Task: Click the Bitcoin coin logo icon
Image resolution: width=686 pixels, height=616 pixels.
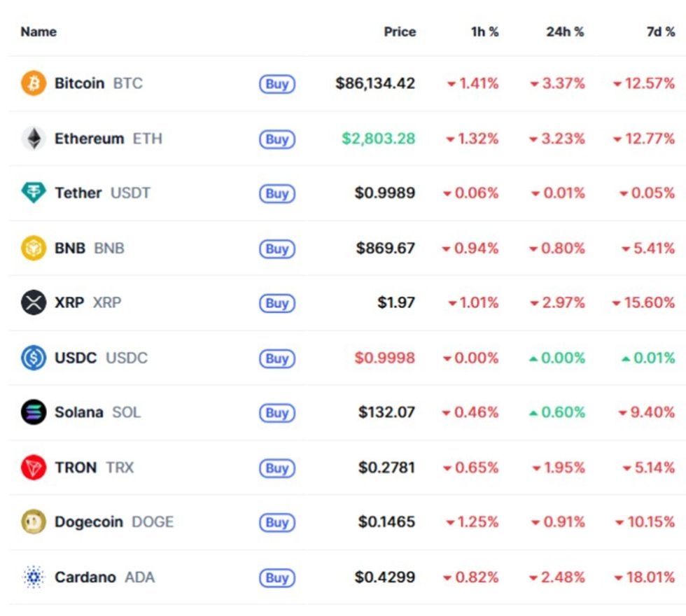Action: (x=33, y=83)
